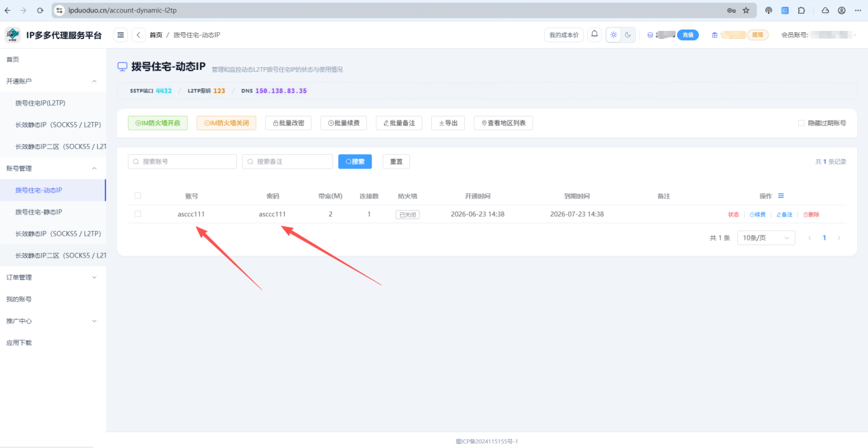Image resolution: width=868 pixels, height=448 pixels.
Task: Open the notification bell
Action: pos(594,34)
